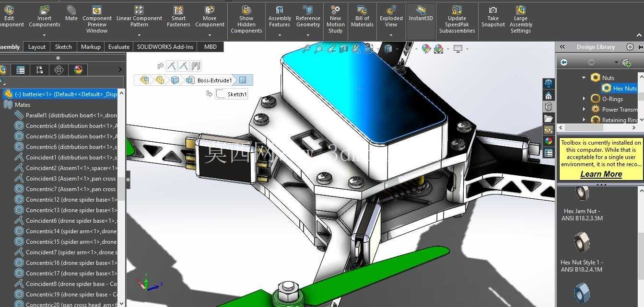This screenshot has height=307, width=644.
Task: Open PropertyManager tab in left panel
Action: coord(20,70)
